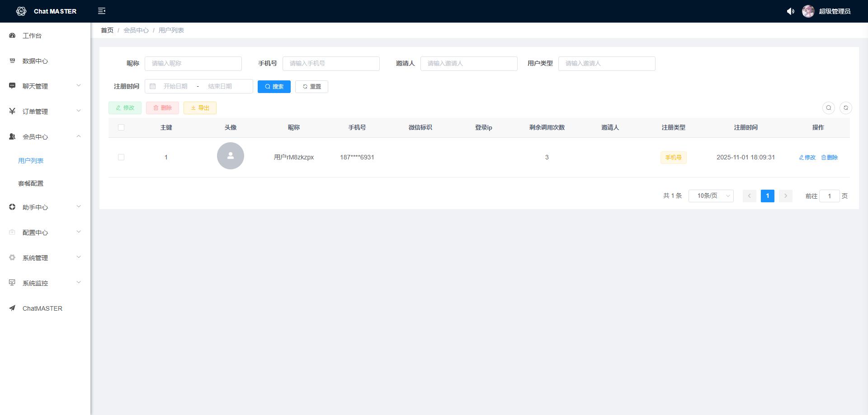Click the 2025-11-01 18:09:31 timestamp cell
The width and height of the screenshot is (868, 415).
[x=745, y=157]
